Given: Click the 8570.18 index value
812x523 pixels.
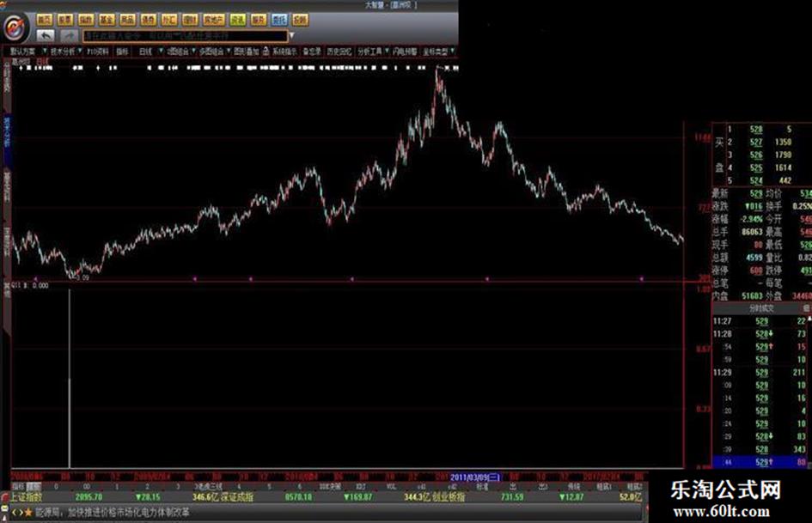Looking at the screenshot, I should (x=299, y=497).
